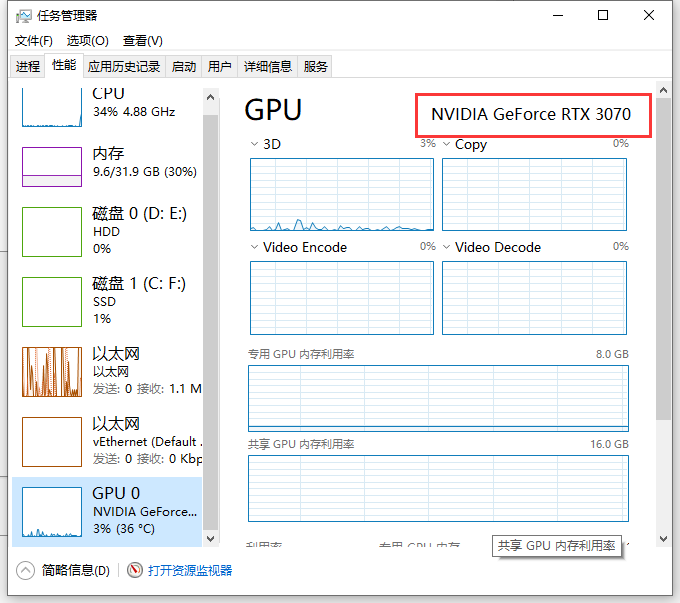
Task: Click the 共享 GPU 内存利用率 graph
Action: pyautogui.click(x=438, y=488)
